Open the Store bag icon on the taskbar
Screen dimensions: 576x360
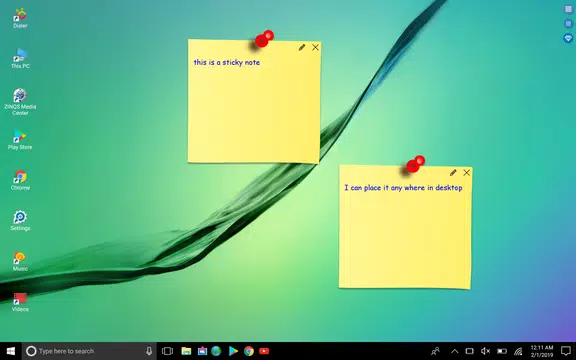click(x=202, y=351)
